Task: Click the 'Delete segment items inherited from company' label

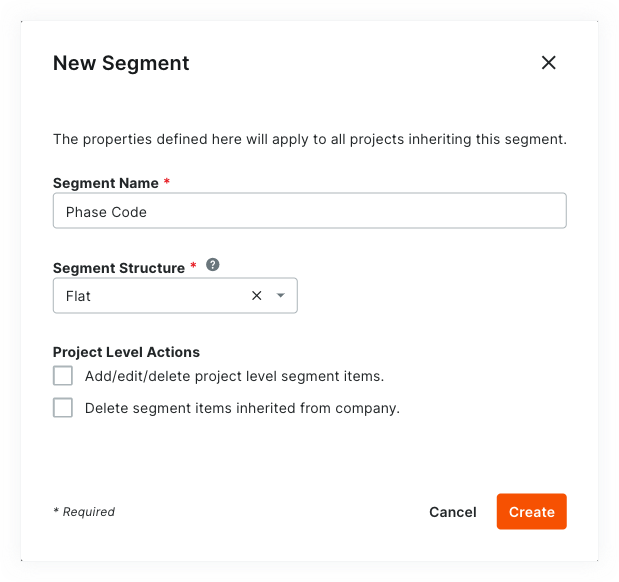Action: tap(242, 408)
